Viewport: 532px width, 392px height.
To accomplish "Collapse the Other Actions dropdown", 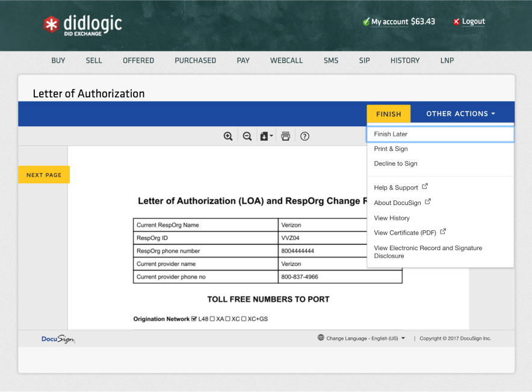I will click(x=460, y=114).
